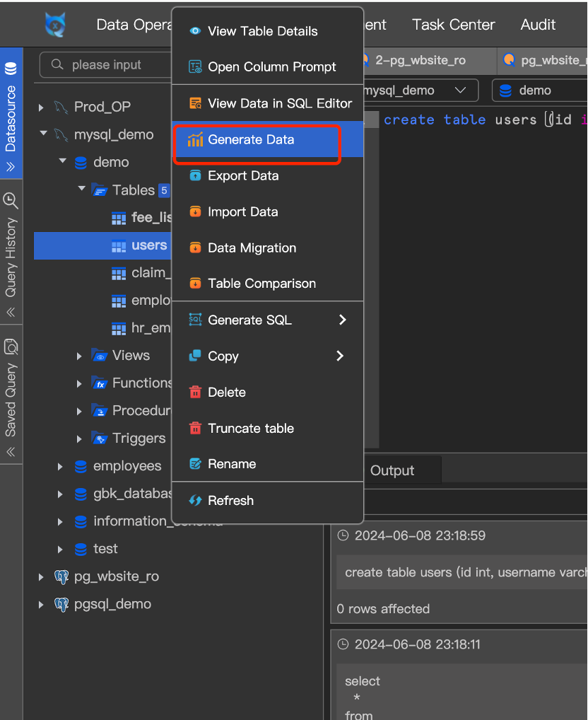Viewport: 588px width, 720px height.
Task: Click the Rename pencil icon
Action: click(x=195, y=464)
